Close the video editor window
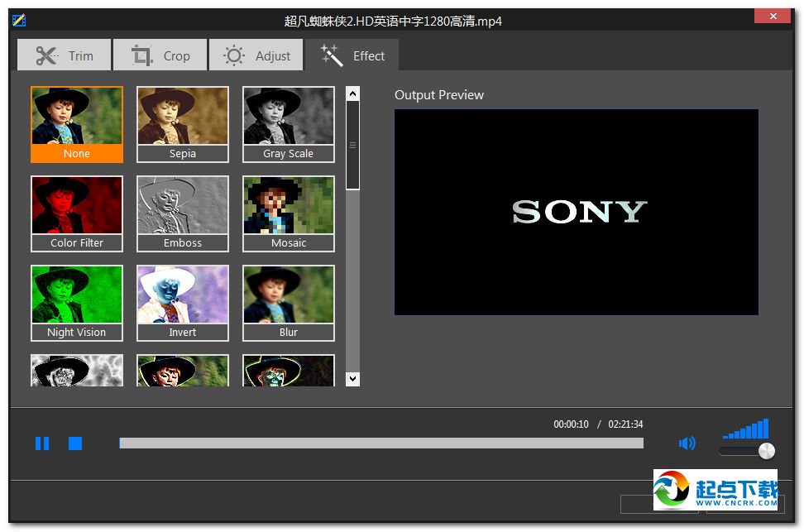 click(773, 16)
